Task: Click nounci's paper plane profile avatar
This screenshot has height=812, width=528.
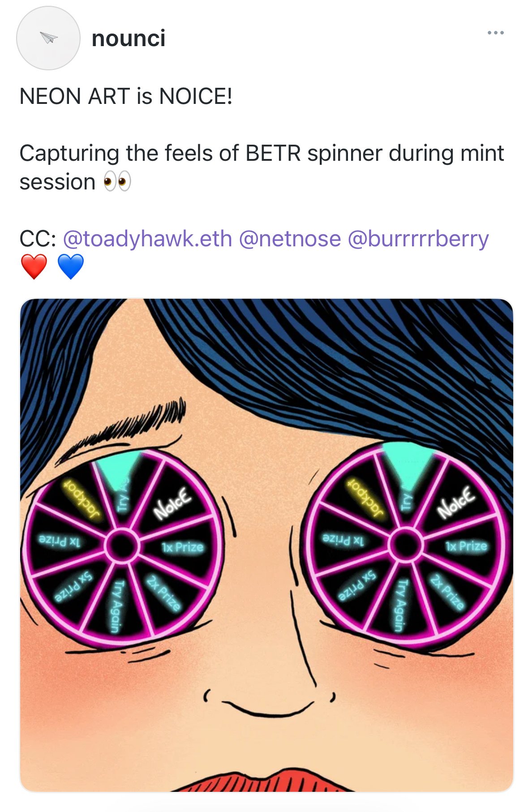Action: coord(48,38)
